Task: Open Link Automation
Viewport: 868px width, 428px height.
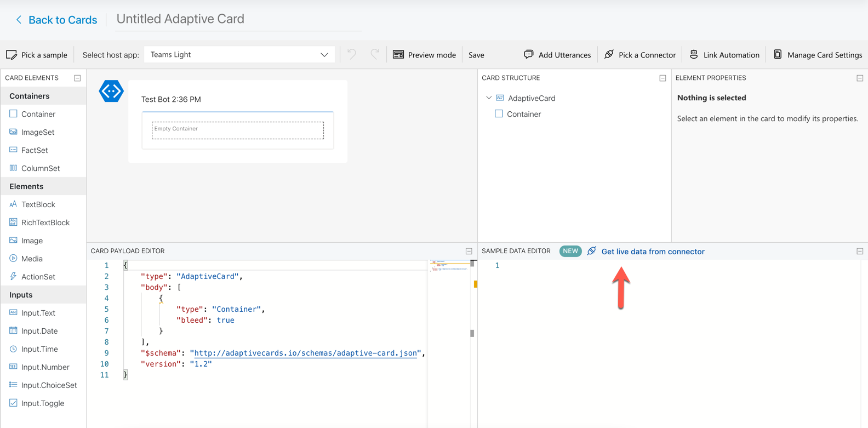Action: 724,55
